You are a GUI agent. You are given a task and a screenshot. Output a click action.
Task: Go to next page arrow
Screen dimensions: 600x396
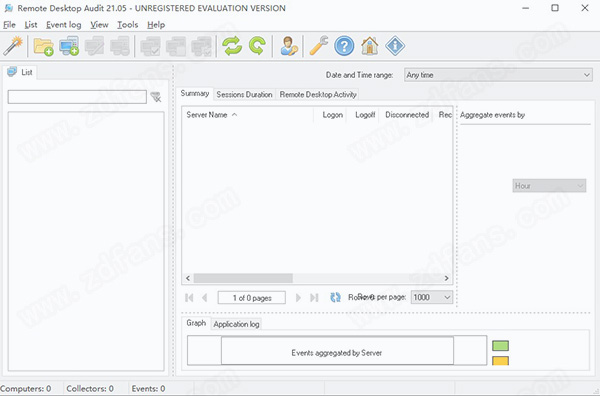(298, 298)
